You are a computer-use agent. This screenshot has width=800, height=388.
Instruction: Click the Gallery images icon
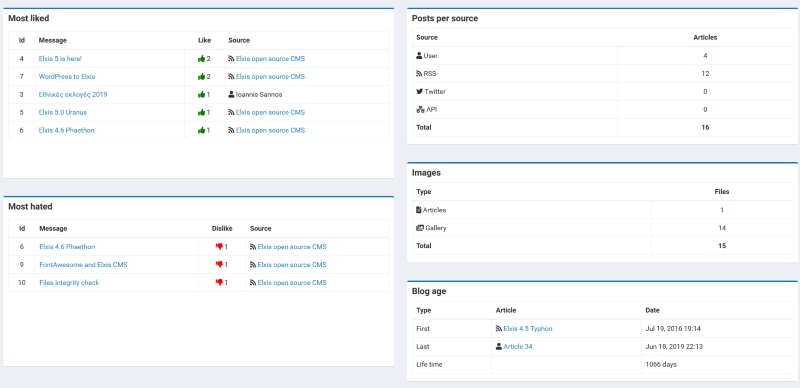tap(420, 228)
